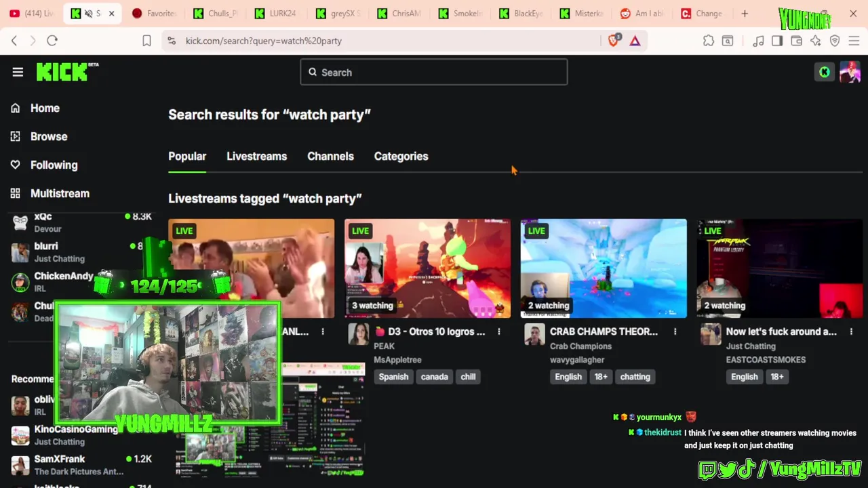Open the MsAppletree stream thumbnail

click(x=427, y=268)
